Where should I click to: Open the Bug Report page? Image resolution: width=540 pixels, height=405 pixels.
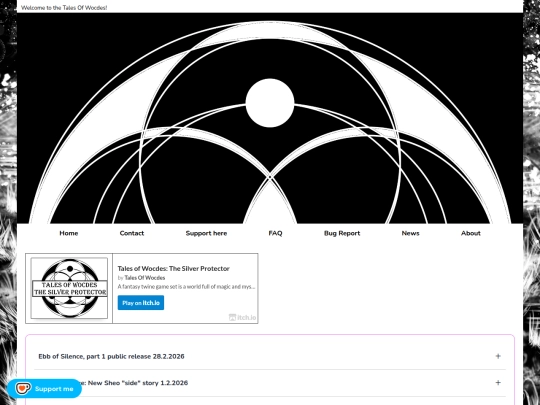click(x=342, y=233)
